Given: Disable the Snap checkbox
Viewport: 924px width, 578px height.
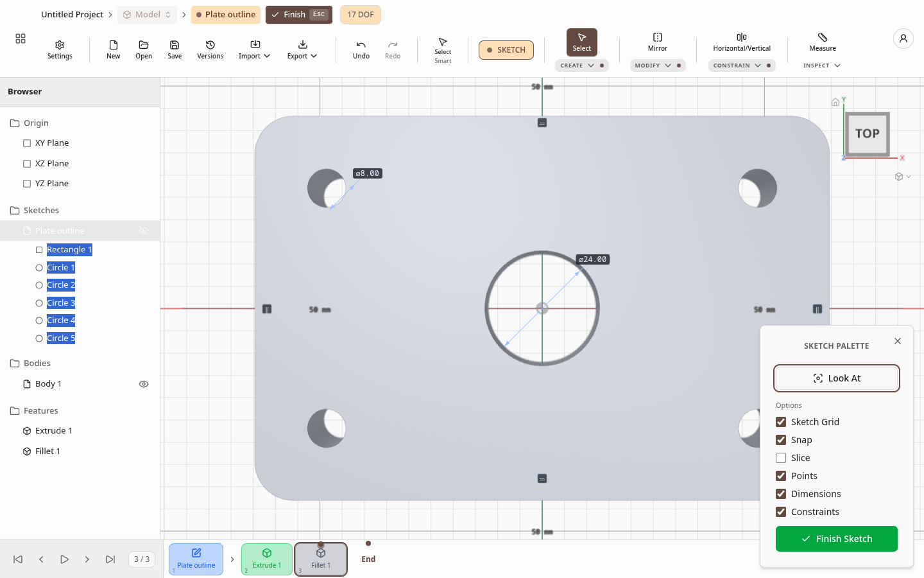Looking at the screenshot, I should [x=781, y=440].
